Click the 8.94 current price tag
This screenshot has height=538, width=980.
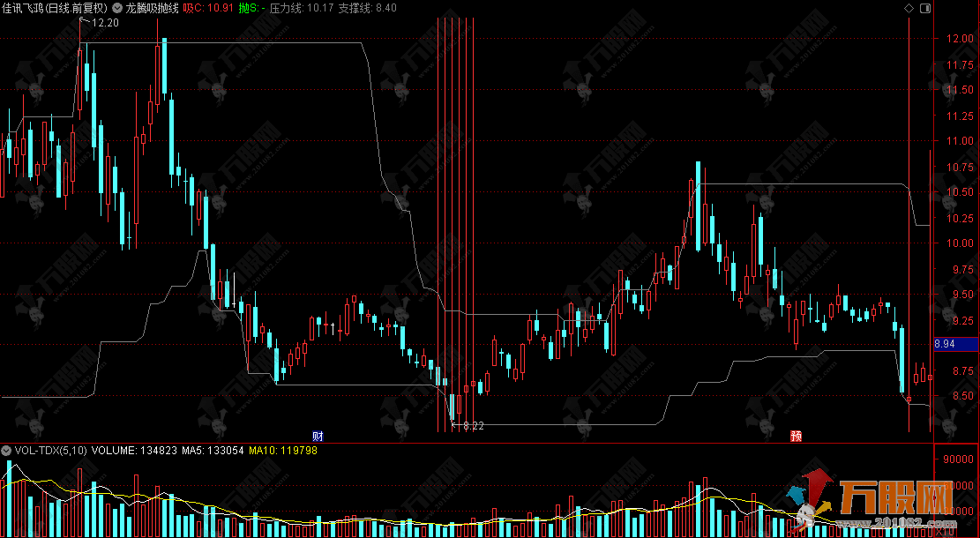coord(955,345)
